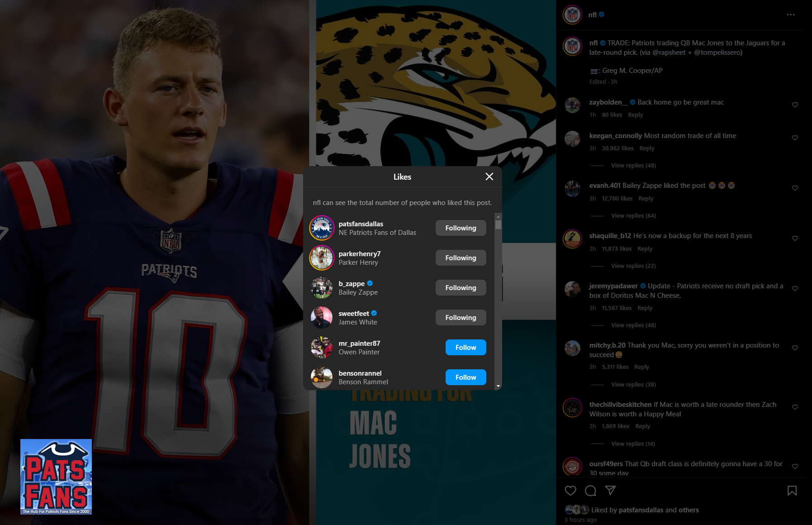Open jeremypadawer username in comments
Viewport: 812px width, 525px height.
click(x=613, y=286)
